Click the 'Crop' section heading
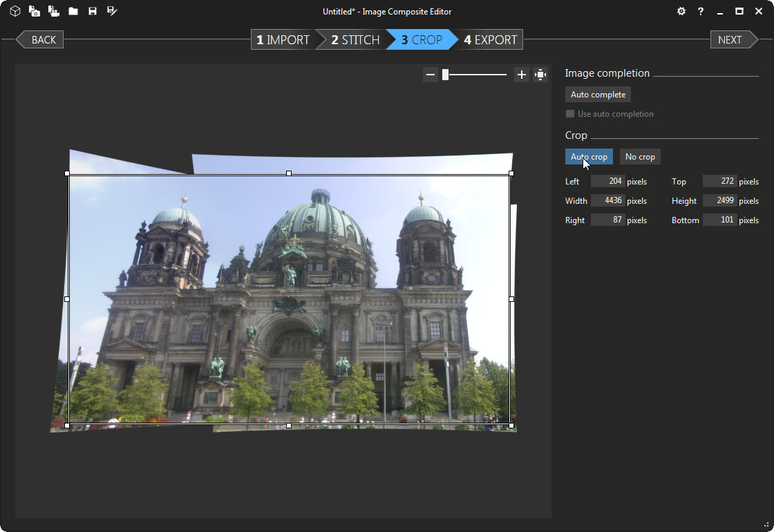This screenshot has height=532, width=774. 576,135
